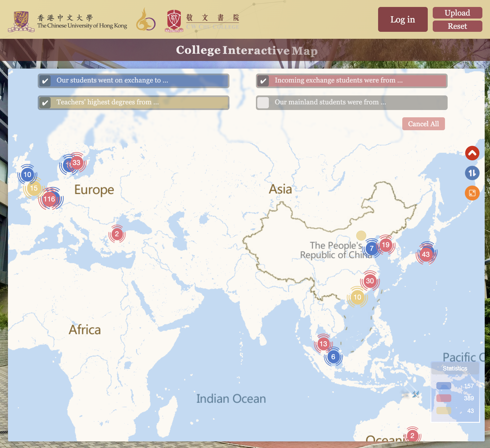The image size is (490, 448).
Task: Click the Log in button
Action: coord(403,20)
